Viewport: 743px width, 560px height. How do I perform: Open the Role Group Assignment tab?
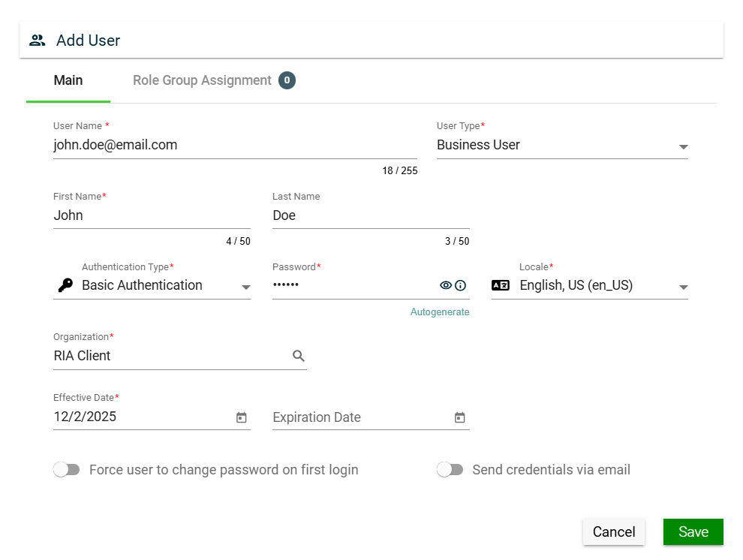[202, 80]
